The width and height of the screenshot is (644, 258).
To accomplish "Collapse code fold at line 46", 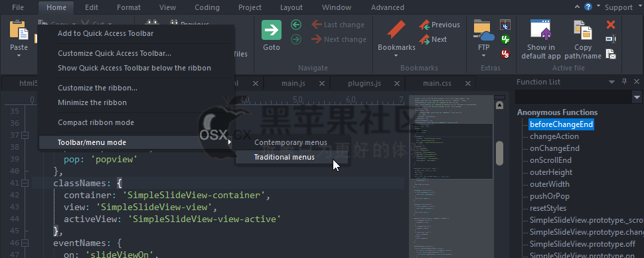I will click(x=25, y=243).
